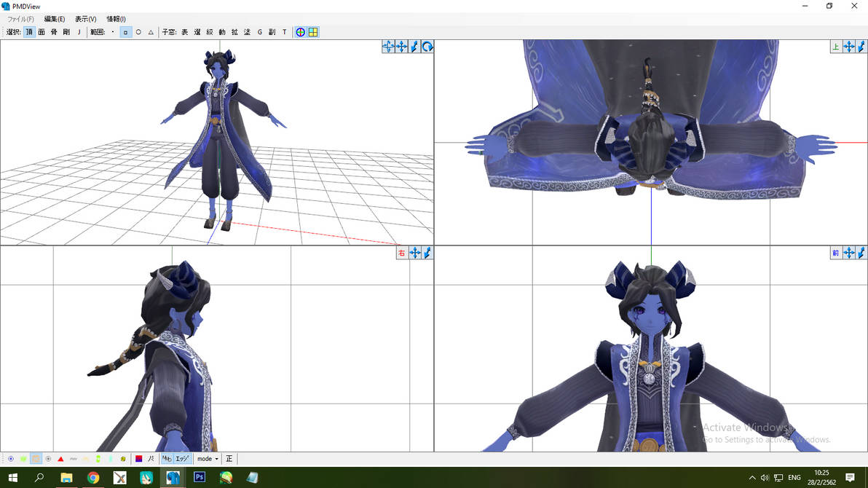Click the 前 view label button

pyautogui.click(x=836, y=253)
